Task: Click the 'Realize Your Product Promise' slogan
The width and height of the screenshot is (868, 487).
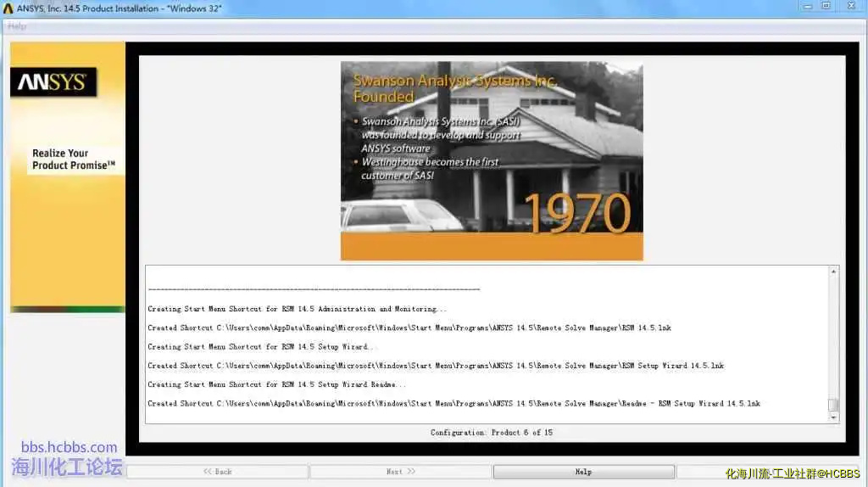Action: pyautogui.click(x=74, y=160)
